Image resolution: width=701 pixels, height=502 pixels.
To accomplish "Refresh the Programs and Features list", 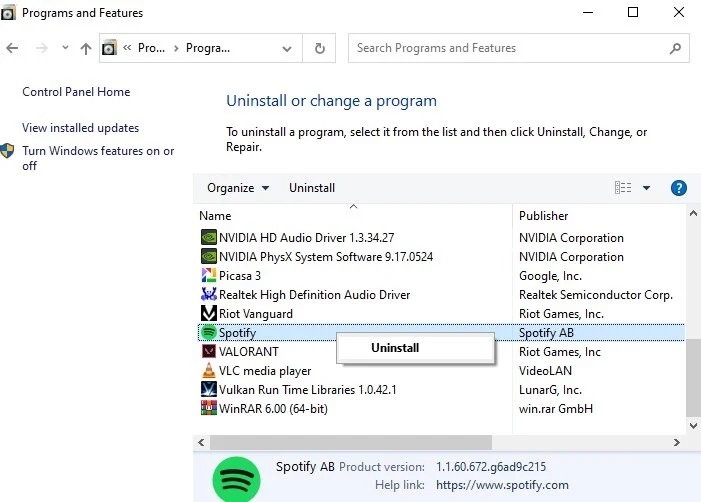I will (x=320, y=48).
